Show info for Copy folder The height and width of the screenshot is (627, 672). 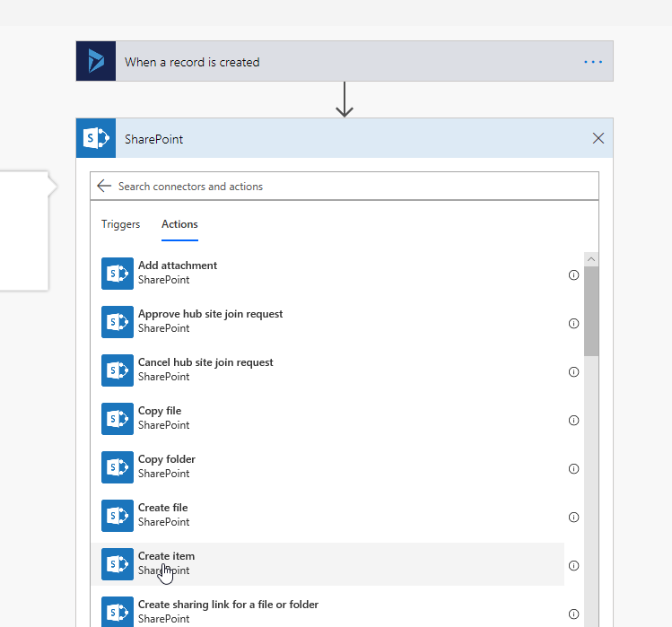pyautogui.click(x=573, y=468)
